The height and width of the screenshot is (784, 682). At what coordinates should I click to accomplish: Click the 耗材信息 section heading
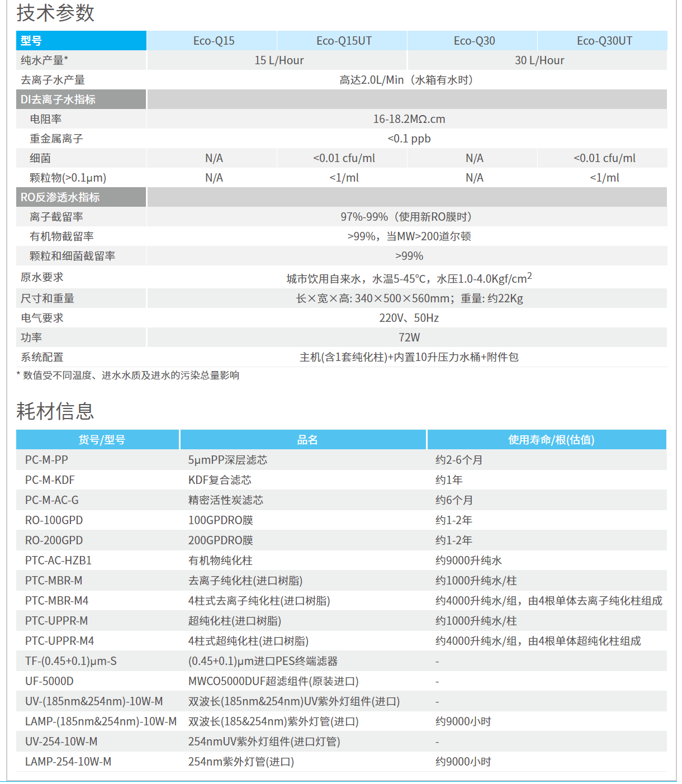point(55,411)
